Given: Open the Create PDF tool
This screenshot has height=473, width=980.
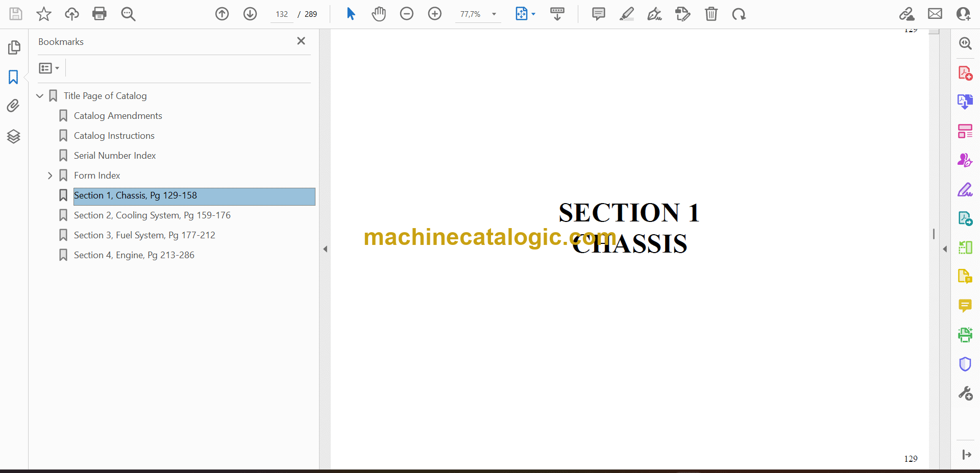Looking at the screenshot, I should 965,73.
